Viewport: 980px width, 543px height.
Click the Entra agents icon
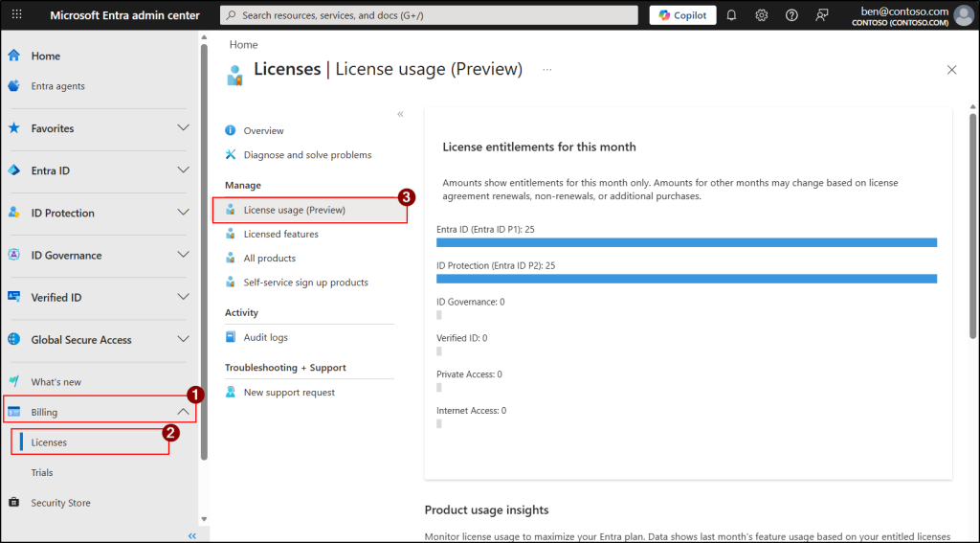(13, 86)
